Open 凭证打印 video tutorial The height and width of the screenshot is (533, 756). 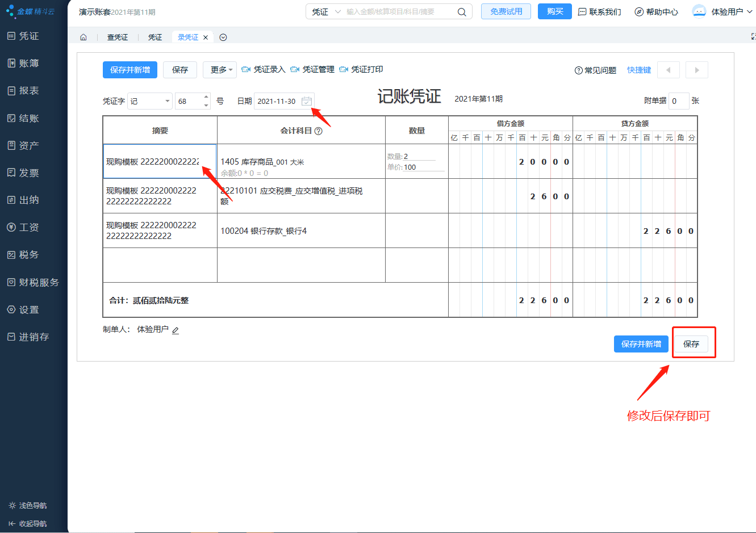coord(361,69)
